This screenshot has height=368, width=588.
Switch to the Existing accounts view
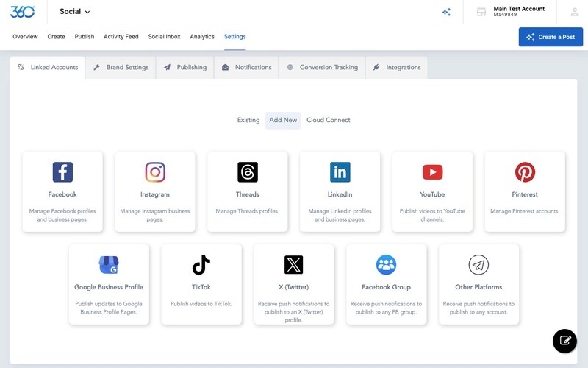pyautogui.click(x=248, y=120)
